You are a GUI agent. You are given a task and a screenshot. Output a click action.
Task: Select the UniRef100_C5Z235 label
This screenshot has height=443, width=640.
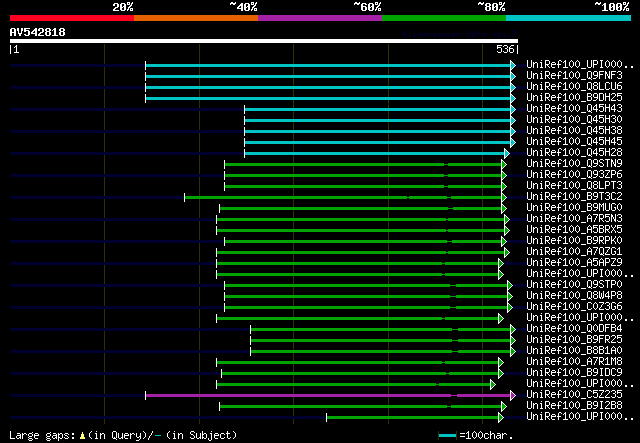[574, 395]
